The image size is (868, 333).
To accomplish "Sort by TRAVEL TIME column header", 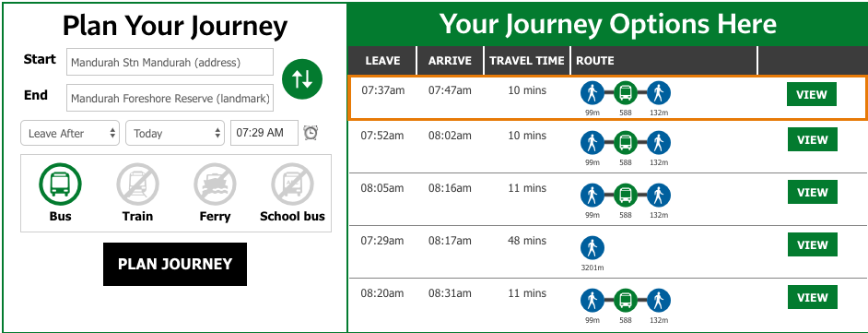I will click(527, 61).
